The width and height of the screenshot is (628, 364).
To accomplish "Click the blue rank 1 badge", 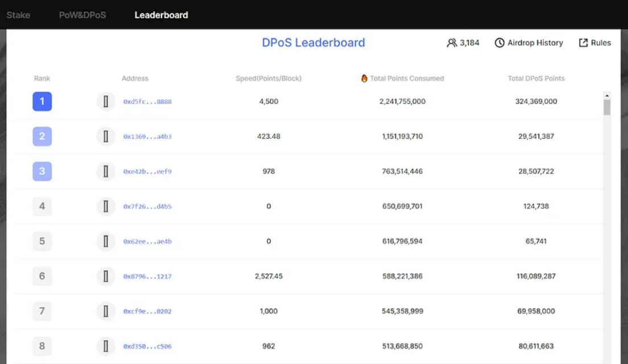I will point(42,101).
